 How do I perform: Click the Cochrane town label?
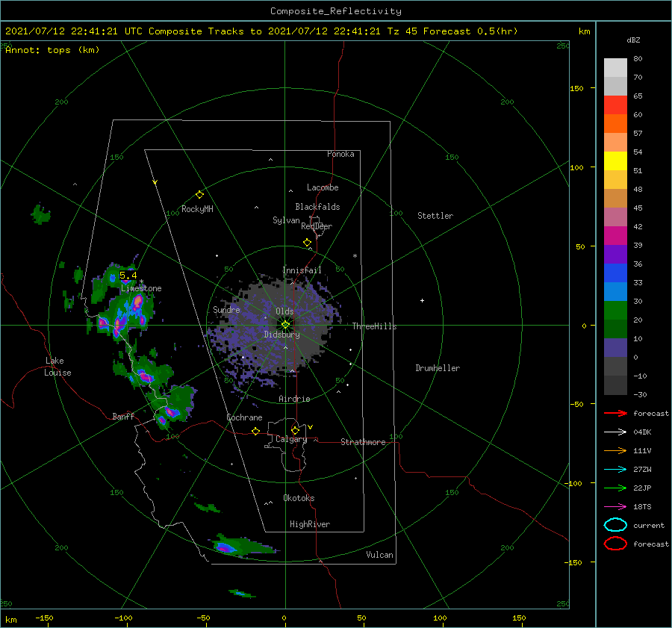click(x=244, y=417)
